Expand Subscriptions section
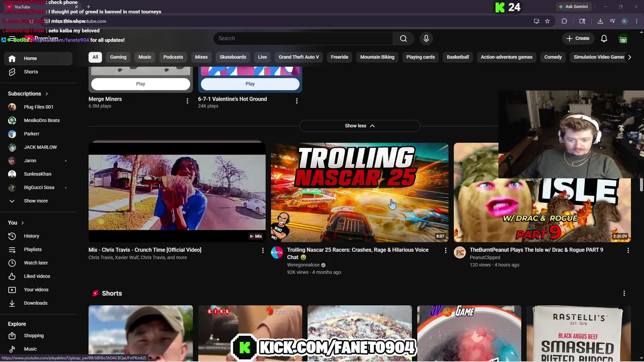Image resolution: width=644 pixels, height=362 pixels. [28, 94]
